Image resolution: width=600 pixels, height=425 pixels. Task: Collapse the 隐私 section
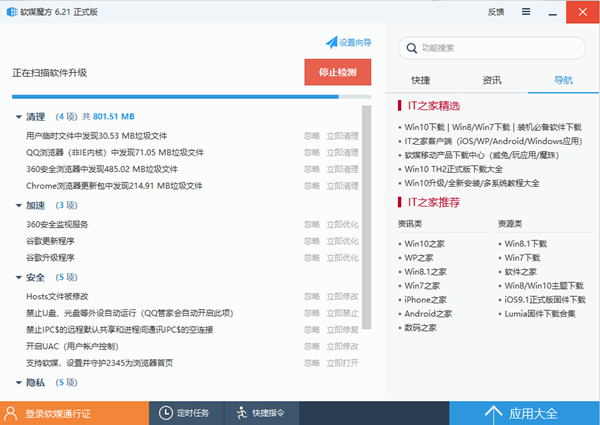(18, 383)
